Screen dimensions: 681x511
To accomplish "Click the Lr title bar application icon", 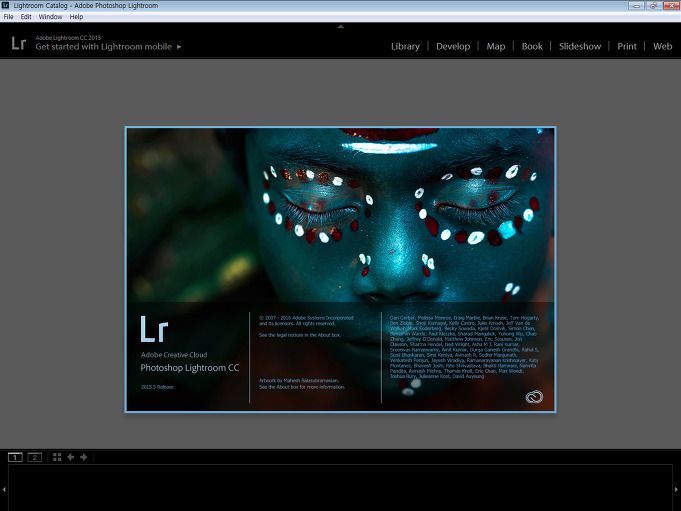I will click(x=5, y=5).
